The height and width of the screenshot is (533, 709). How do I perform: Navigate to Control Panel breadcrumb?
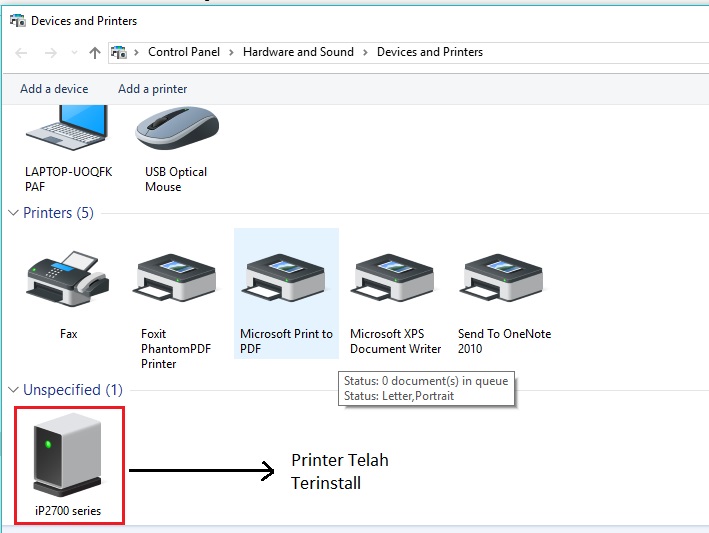pos(184,52)
